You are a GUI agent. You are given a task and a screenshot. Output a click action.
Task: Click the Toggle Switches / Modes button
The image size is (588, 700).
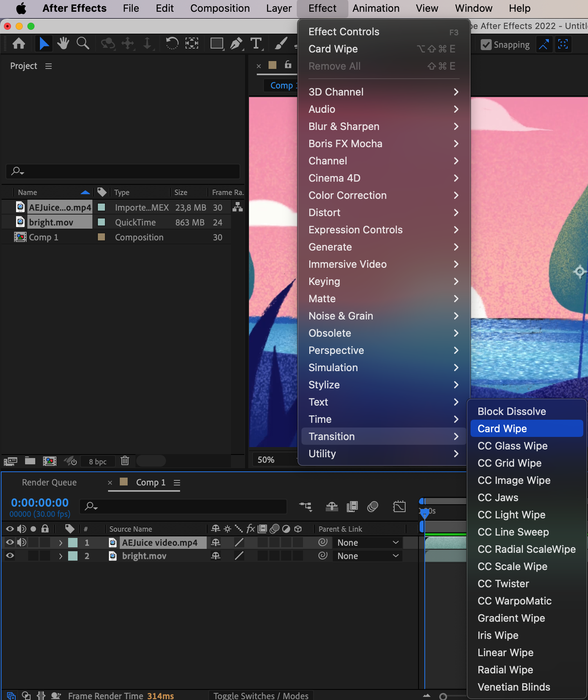coord(261,696)
